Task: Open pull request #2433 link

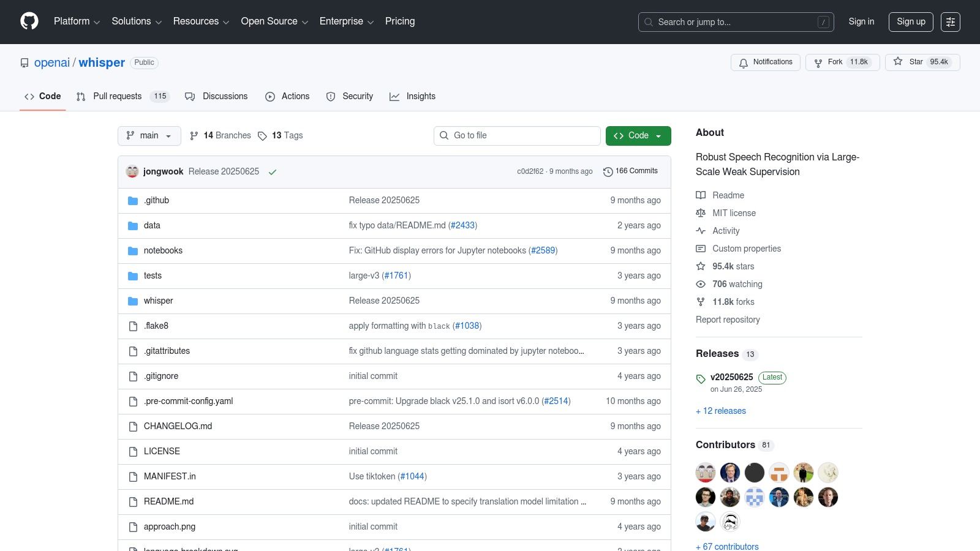Action: pos(463,225)
